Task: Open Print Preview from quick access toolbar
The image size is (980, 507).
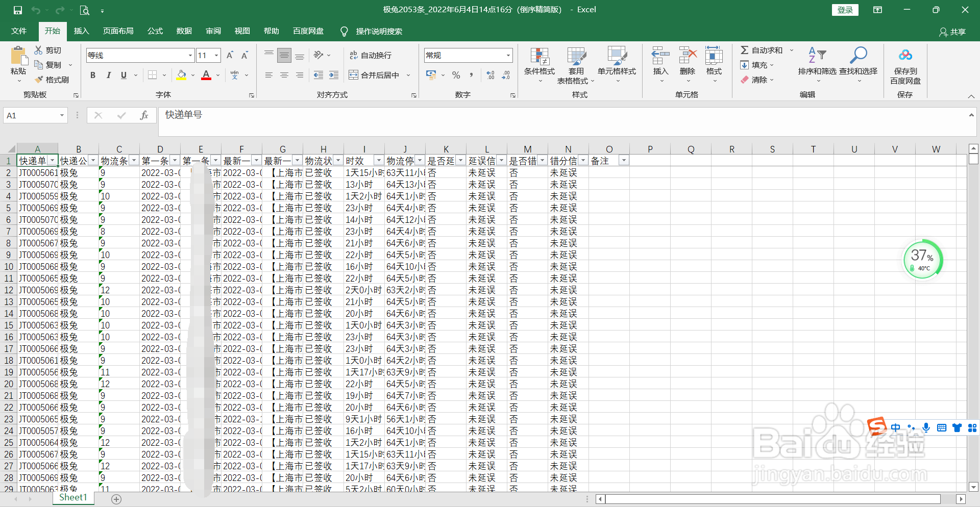Action: pyautogui.click(x=85, y=10)
